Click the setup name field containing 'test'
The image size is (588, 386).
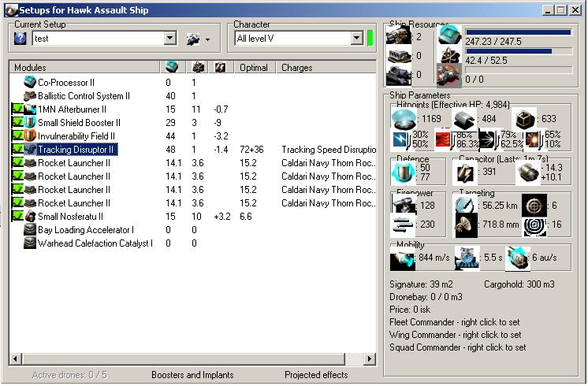[99, 39]
